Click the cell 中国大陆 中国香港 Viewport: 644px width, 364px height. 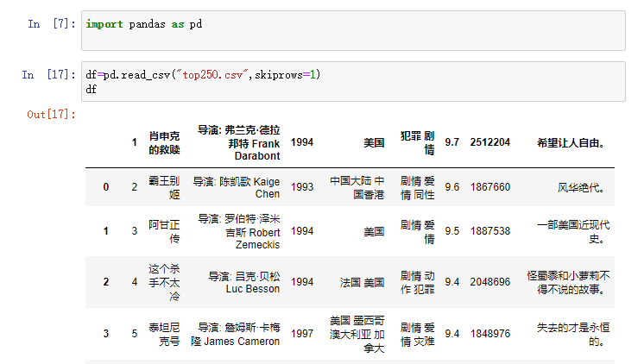tap(357, 187)
